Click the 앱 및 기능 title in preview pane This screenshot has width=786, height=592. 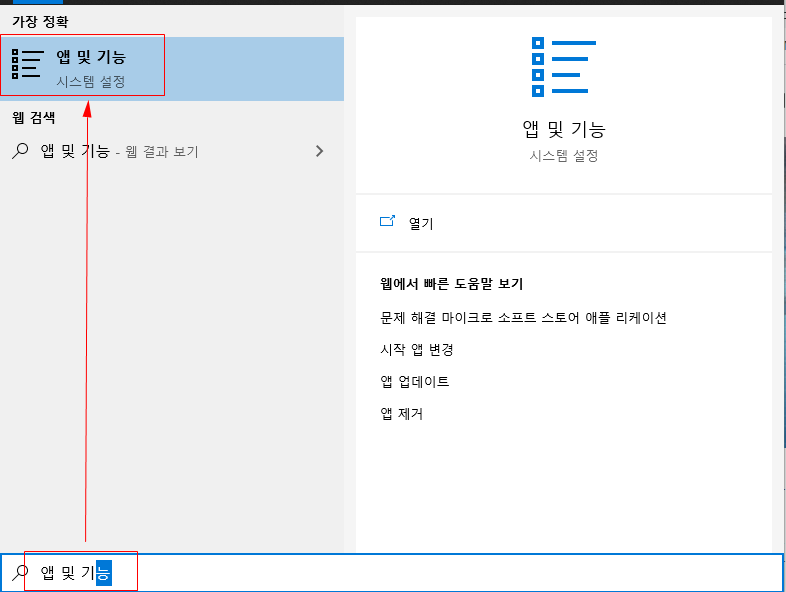(x=564, y=129)
